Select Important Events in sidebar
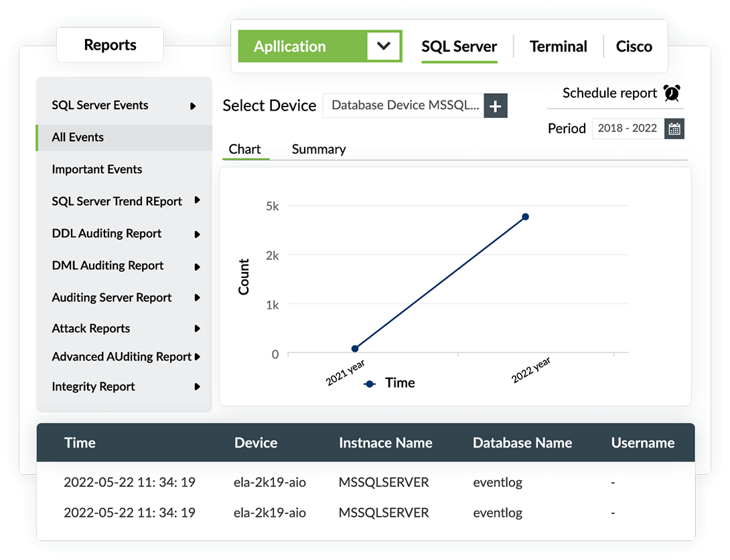The width and height of the screenshot is (730, 560). pos(97,169)
